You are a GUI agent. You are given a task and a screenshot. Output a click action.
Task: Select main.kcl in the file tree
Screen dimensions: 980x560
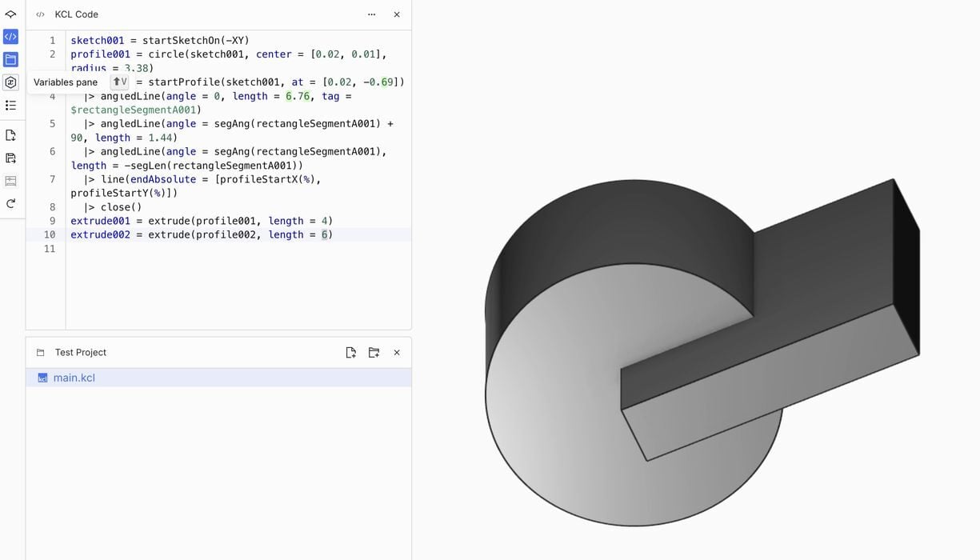(74, 378)
